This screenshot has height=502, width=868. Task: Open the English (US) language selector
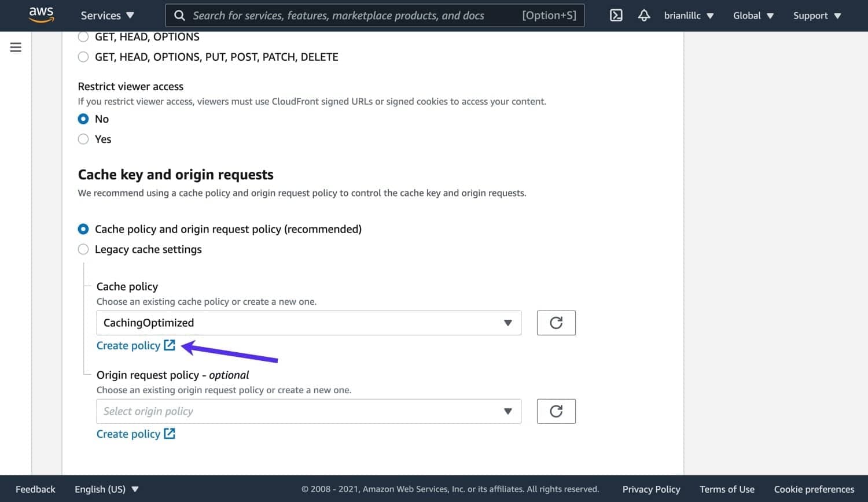106,489
